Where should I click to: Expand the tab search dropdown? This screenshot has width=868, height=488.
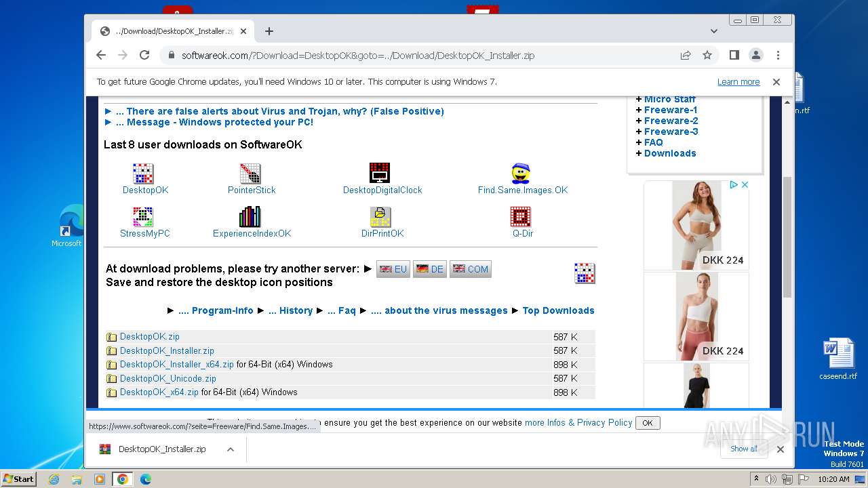tap(713, 31)
